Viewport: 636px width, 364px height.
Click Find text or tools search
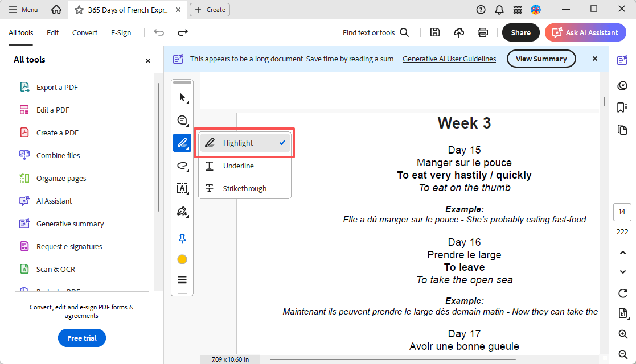(376, 32)
